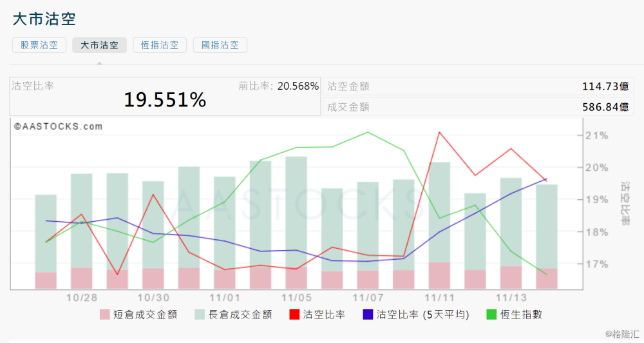Click the 成交金額 label
Image resolution: width=644 pixels, height=343 pixels.
pyautogui.click(x=348, y=107)
